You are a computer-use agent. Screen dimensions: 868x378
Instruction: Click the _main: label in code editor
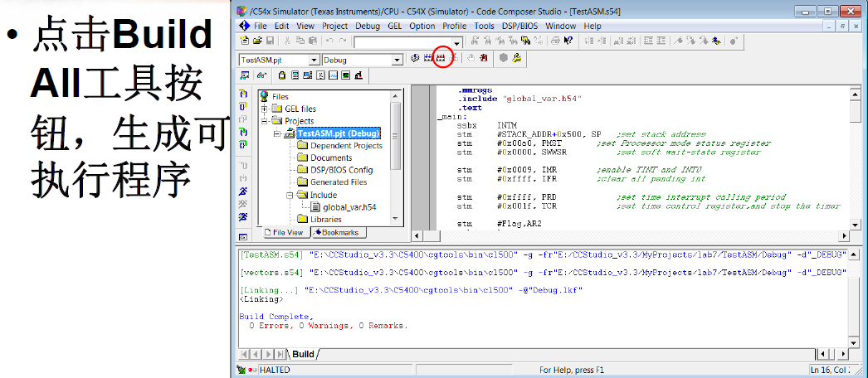pyautogui.click(x=452, y=117)
